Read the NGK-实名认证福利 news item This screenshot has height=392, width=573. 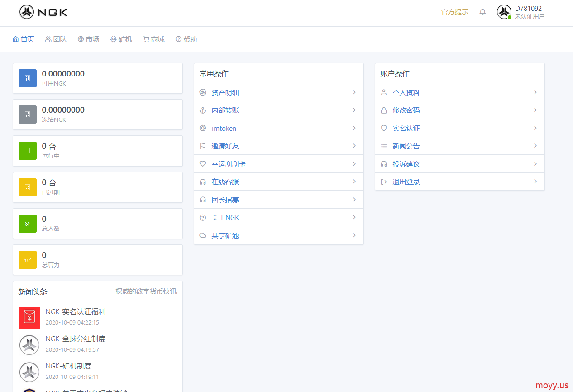click(x=76, y=312)
